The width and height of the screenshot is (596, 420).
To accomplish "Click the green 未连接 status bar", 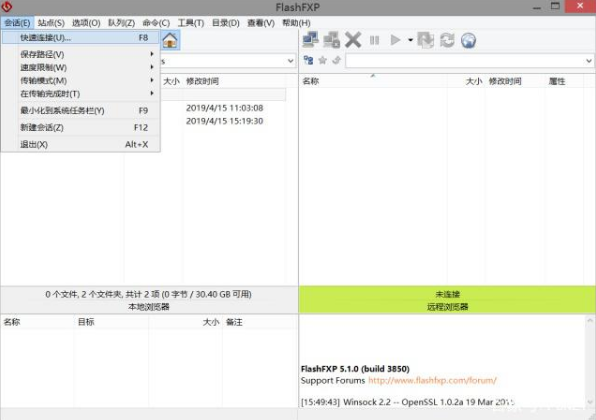I will pyautogui.click(x=447, y=294).
